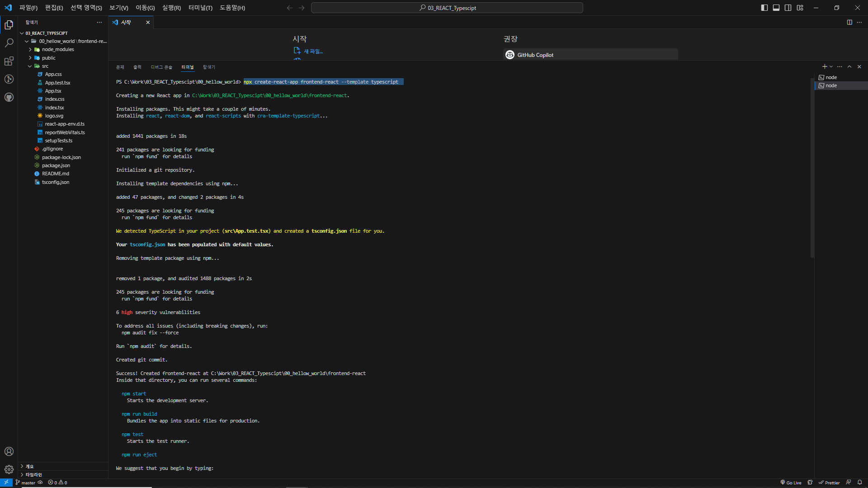Open App.tsx in the explorer
Viewport: 868px width, 488px height.
tap(53, 91)
